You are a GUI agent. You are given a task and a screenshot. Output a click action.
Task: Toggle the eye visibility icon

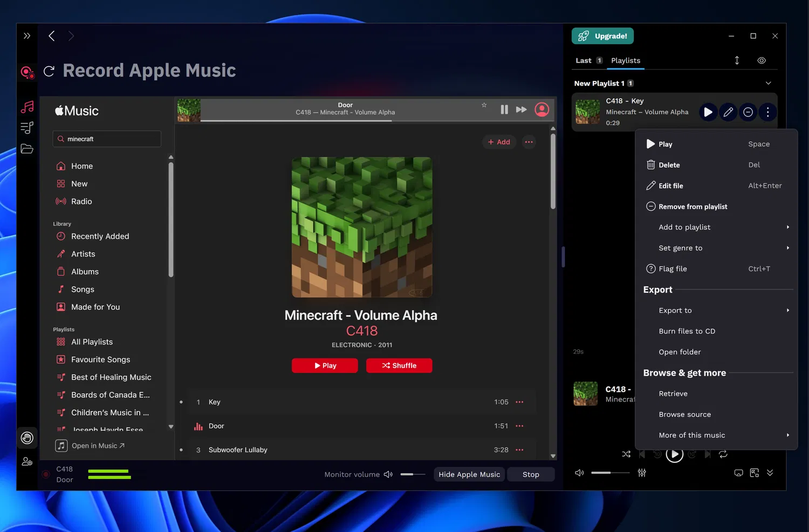tap(762, 60)
